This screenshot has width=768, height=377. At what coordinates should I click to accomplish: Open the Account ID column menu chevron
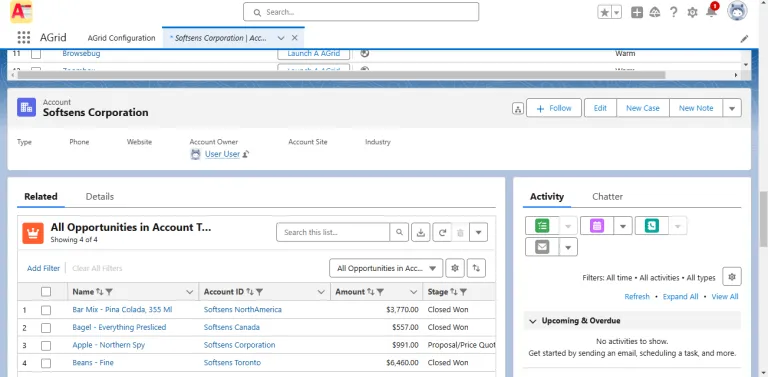tap(321, 292)
